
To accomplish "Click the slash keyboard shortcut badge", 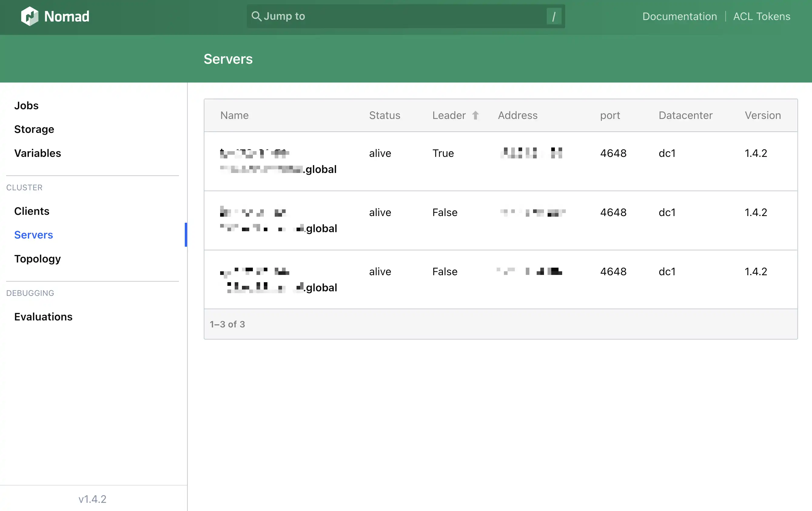I will coord(554,16).
